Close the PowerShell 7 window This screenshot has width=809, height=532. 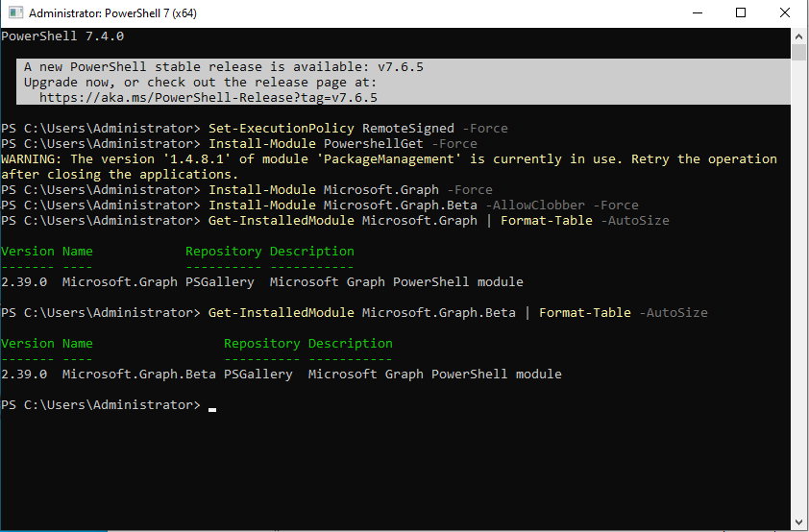[784, 12]
